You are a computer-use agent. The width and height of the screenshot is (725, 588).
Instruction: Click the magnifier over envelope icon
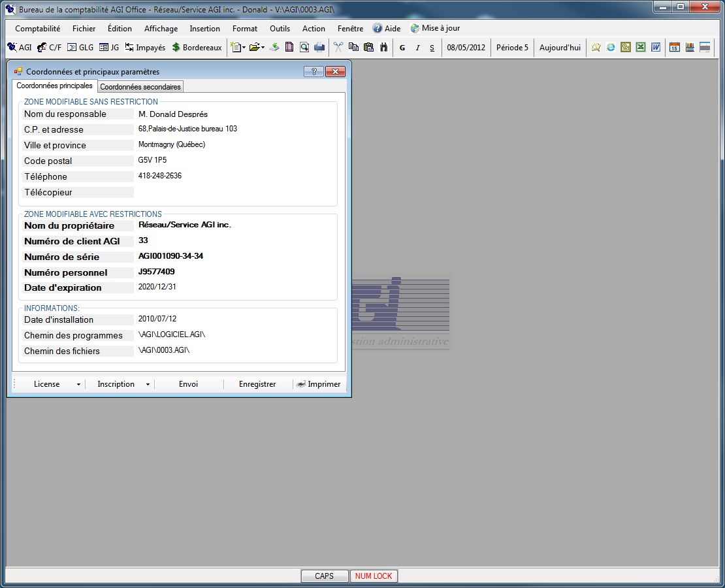click(x=596, y=47)
